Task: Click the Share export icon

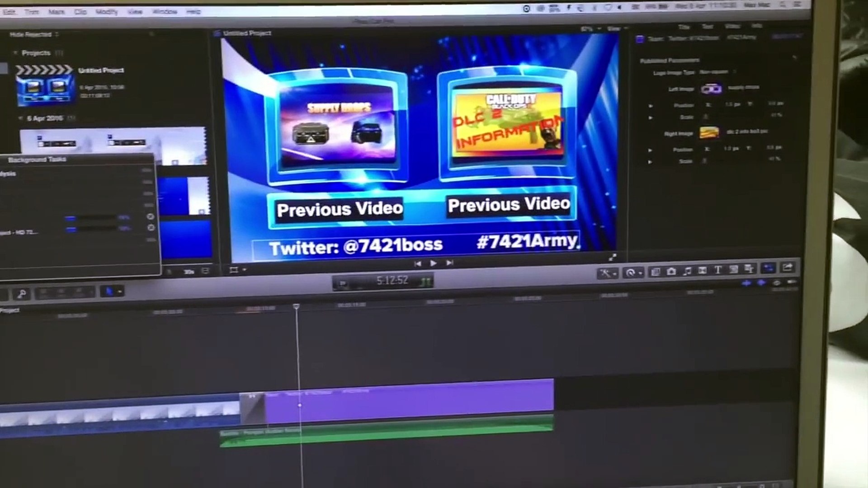Action: click(x=788, y=267)
